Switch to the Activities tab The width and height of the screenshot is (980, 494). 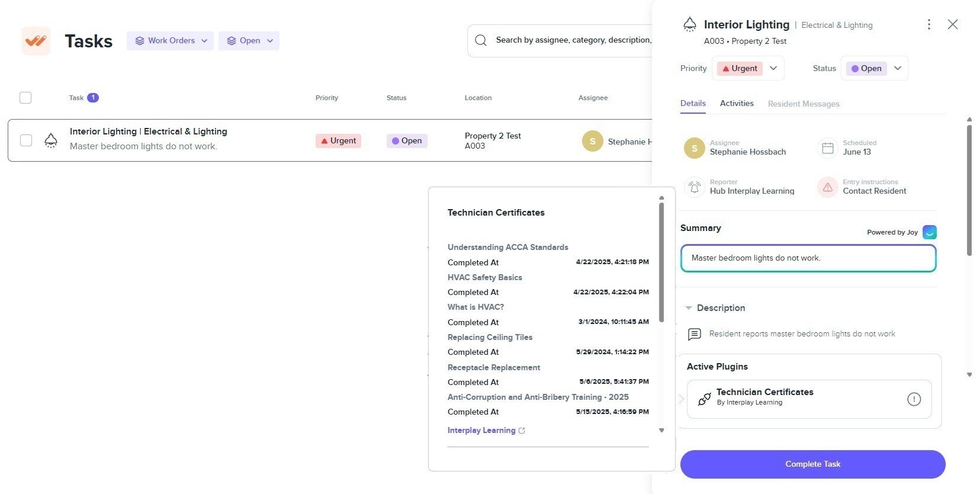tap(737, 103)
